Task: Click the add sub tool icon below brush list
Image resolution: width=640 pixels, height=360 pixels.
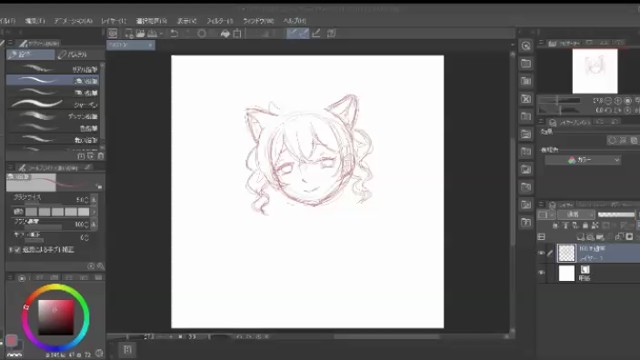Action: [x=81, y=156]
